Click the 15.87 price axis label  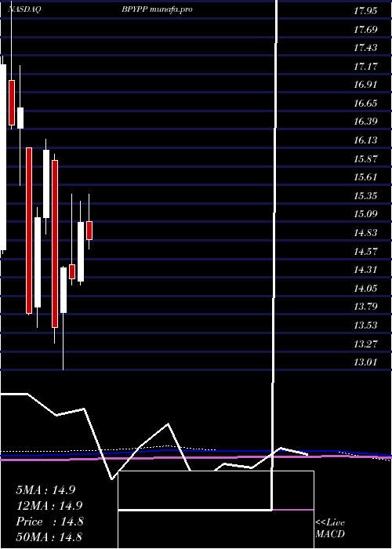pyautogui.click(x=365, y=159)
